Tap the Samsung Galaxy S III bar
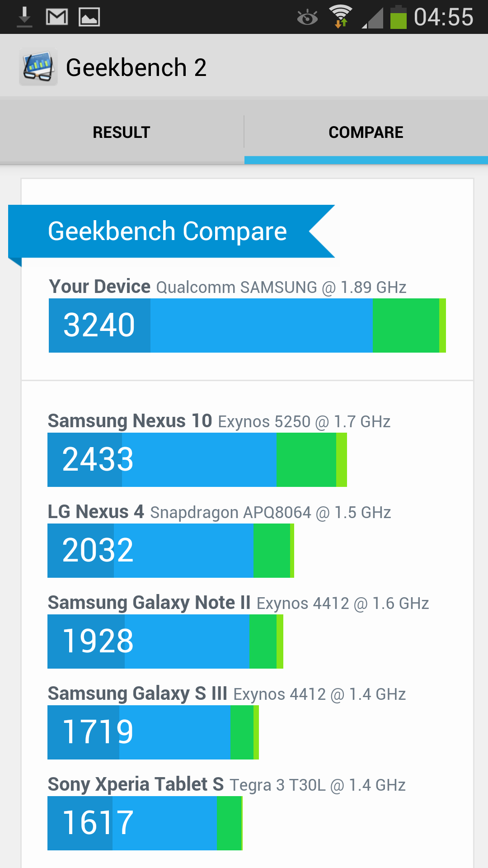The image size is (488, 868). tap(153, 732)
